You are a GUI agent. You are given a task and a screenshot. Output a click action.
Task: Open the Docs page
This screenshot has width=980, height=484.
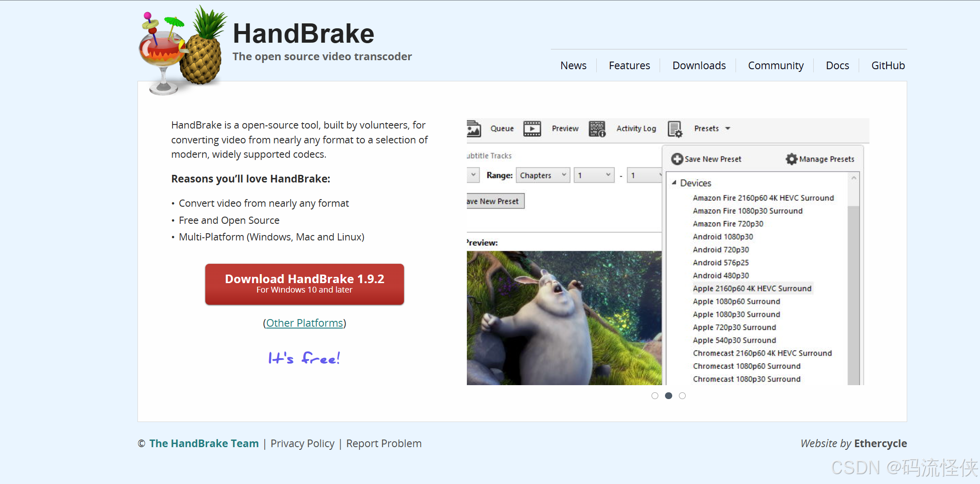coord(837,66)
